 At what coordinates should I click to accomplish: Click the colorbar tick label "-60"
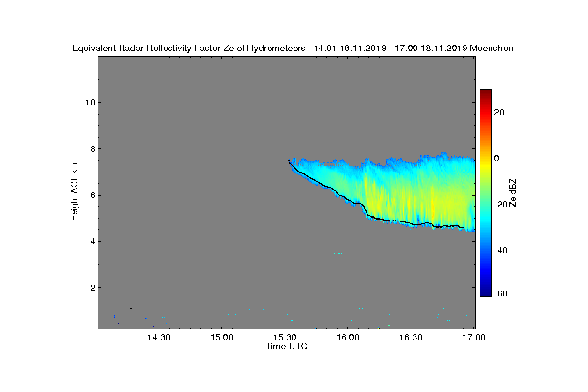coord(501,294)
